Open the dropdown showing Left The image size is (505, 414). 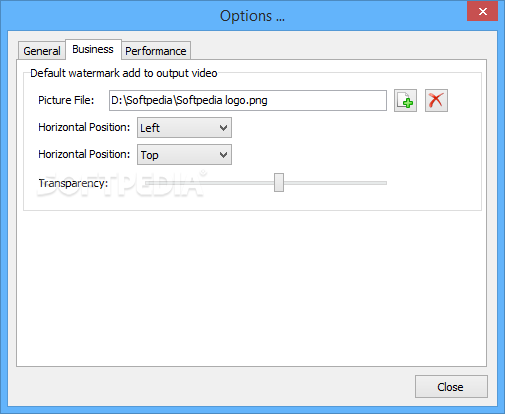click(x=184, y=127)
